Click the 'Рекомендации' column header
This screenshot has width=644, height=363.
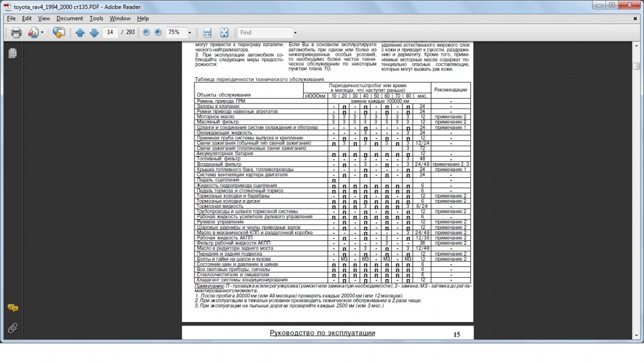point(451,89)
